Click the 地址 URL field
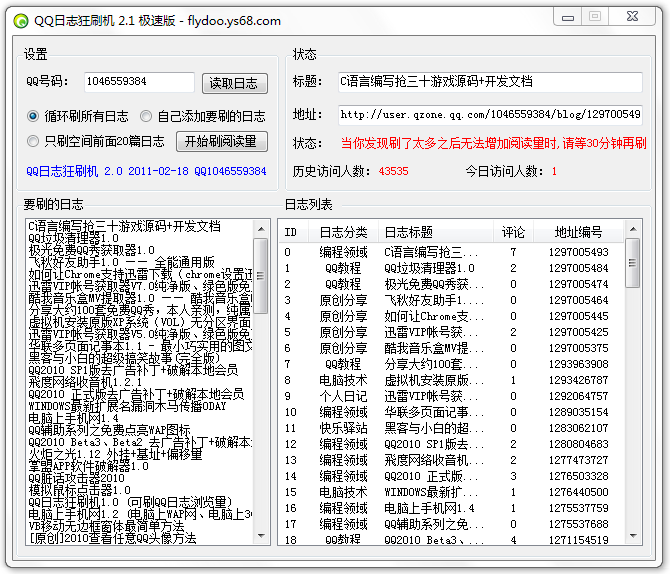 [x=490, y=115]
